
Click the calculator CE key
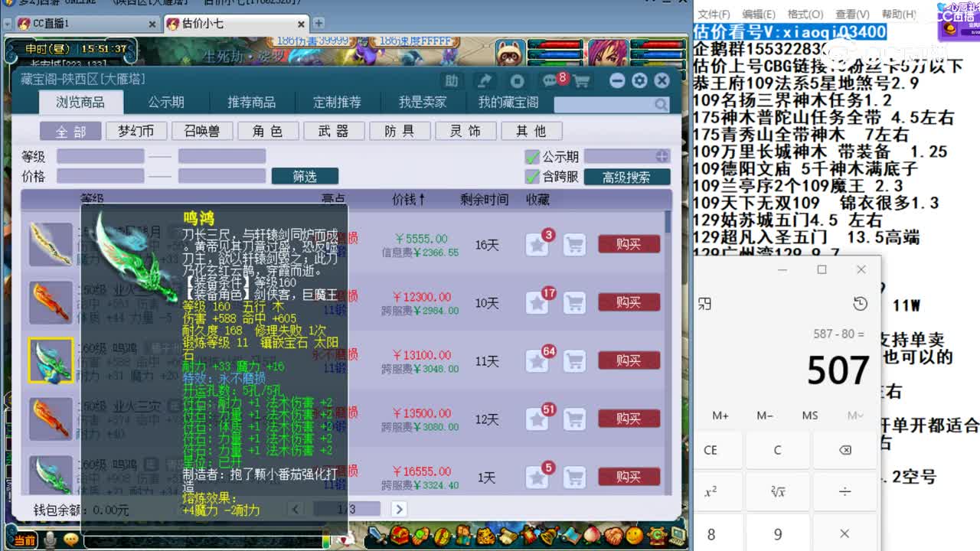click(x=710, y=450)
